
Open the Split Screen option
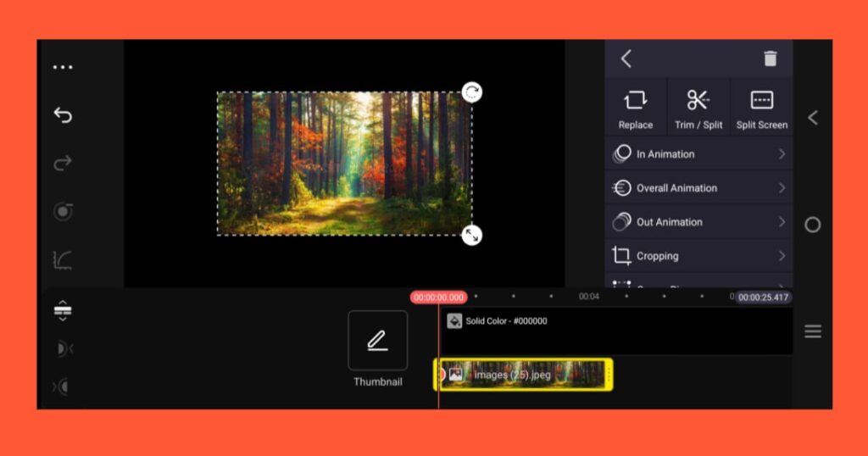coord(761,108)
